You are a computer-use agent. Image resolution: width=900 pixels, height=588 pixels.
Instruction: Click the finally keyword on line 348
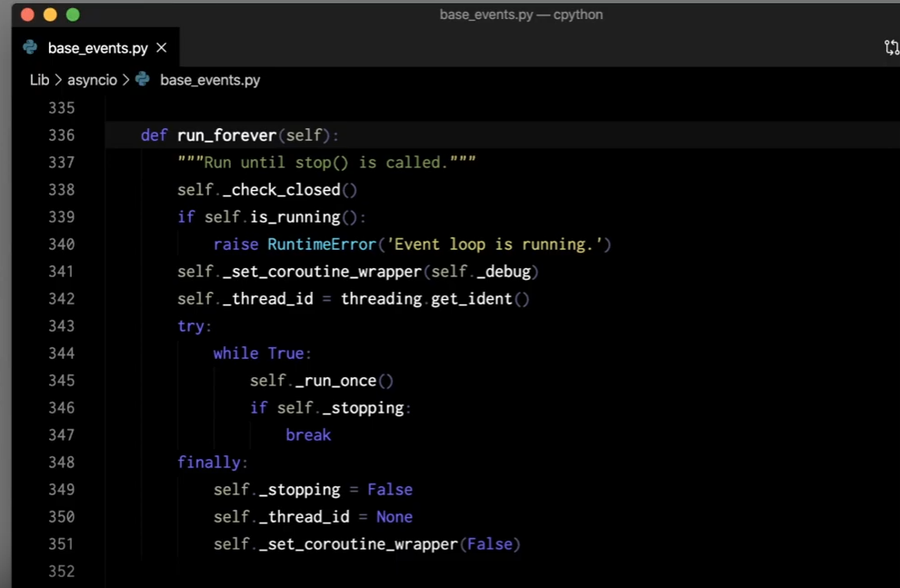coord(209,463)
